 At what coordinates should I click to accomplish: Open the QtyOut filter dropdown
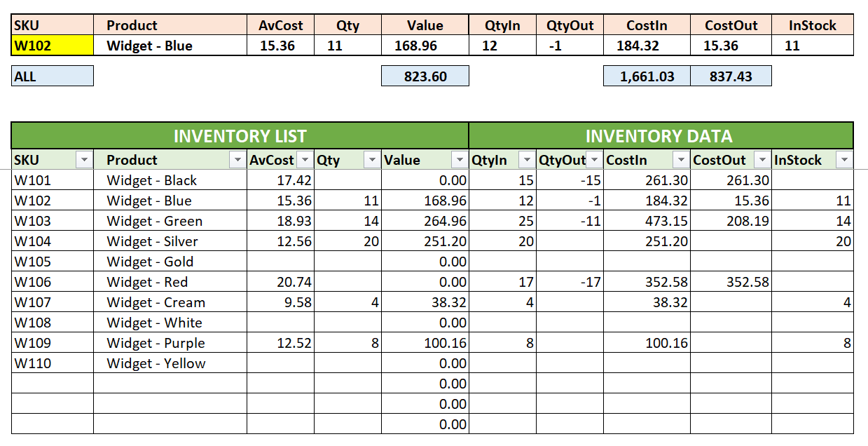click(x=593, y=160)
